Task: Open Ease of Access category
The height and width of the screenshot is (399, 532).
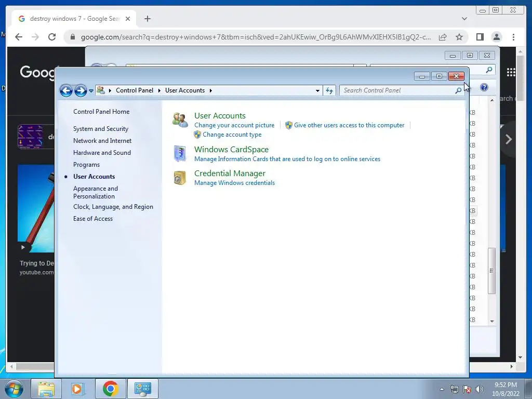Action: click(93, 219)
